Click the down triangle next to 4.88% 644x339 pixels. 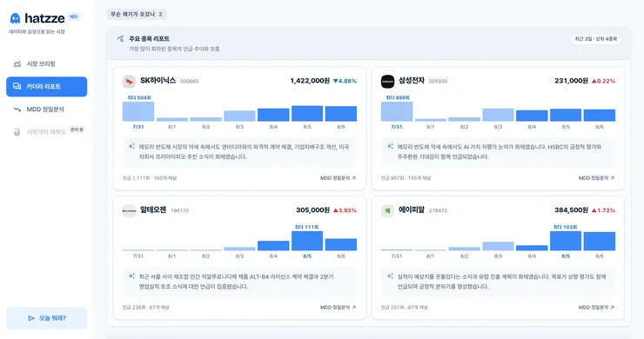coord(335,81)
